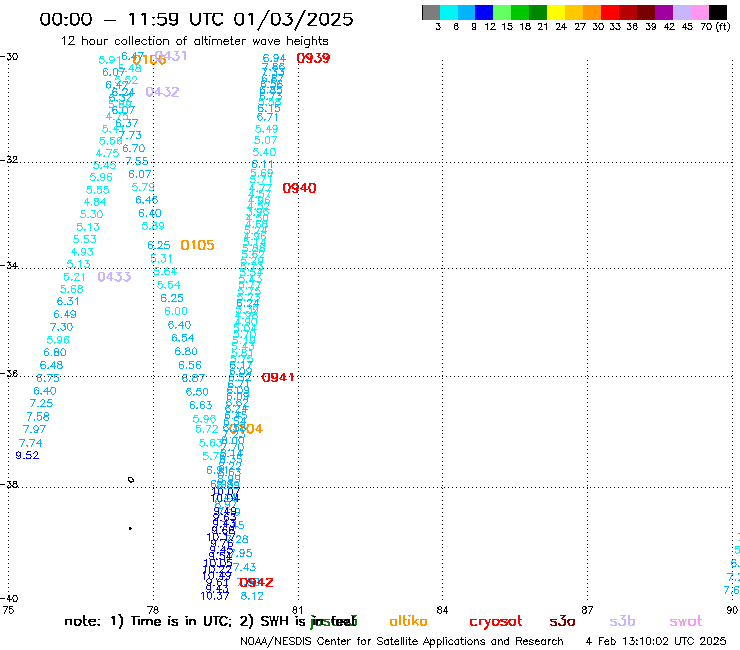Select the orange time label 0105
This screenshot has width=740, height=650.
197,245
